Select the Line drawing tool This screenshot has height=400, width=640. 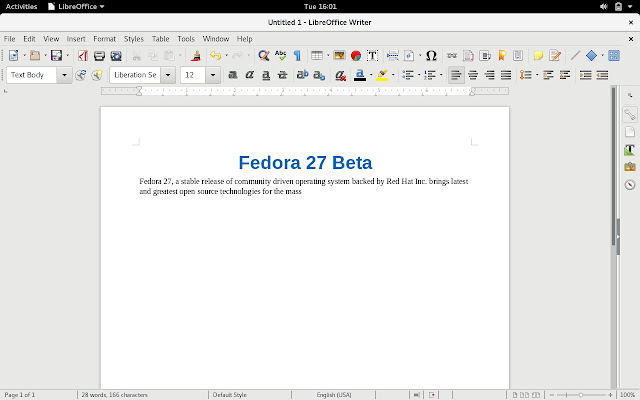coord(576,55)
